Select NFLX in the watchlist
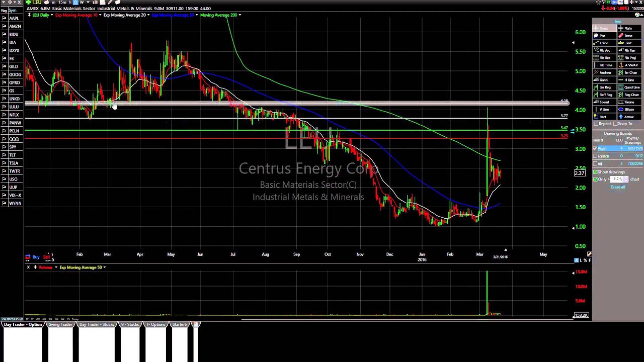Screen dimensions: 644x362 tap(14, 115)
